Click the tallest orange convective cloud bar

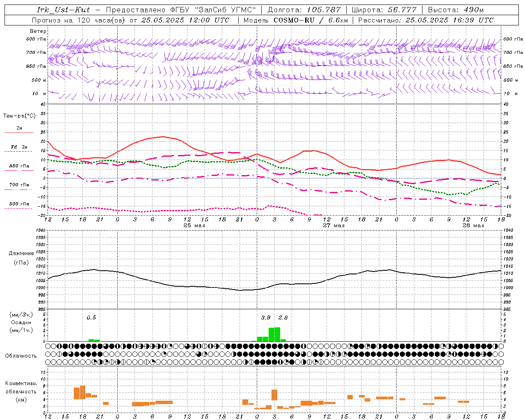(x=82, y=392)
